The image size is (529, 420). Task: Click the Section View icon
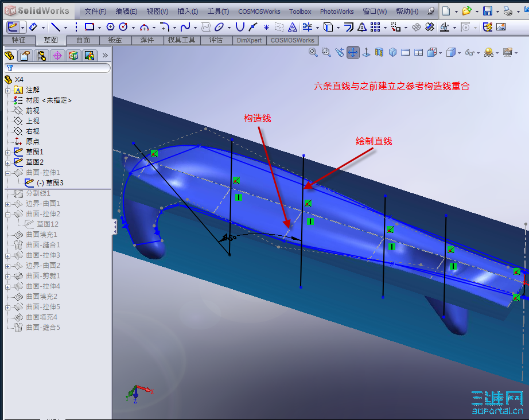click(379, 52)
